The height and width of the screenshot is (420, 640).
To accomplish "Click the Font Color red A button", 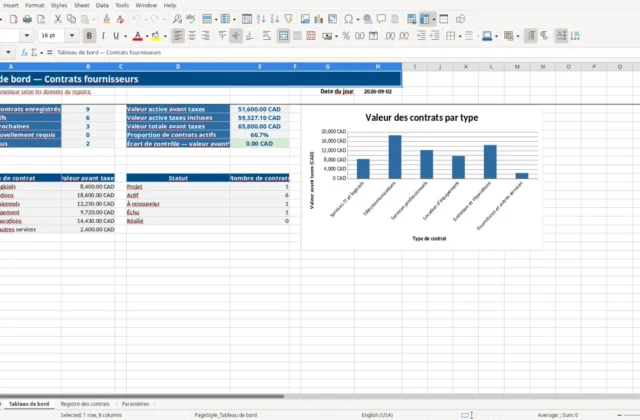I will click(138, 36).
